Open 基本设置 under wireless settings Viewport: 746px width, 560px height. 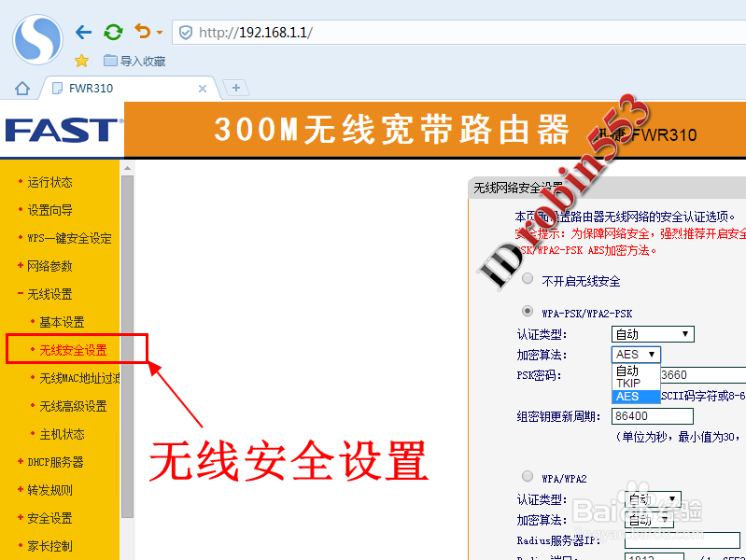(62, 322)
